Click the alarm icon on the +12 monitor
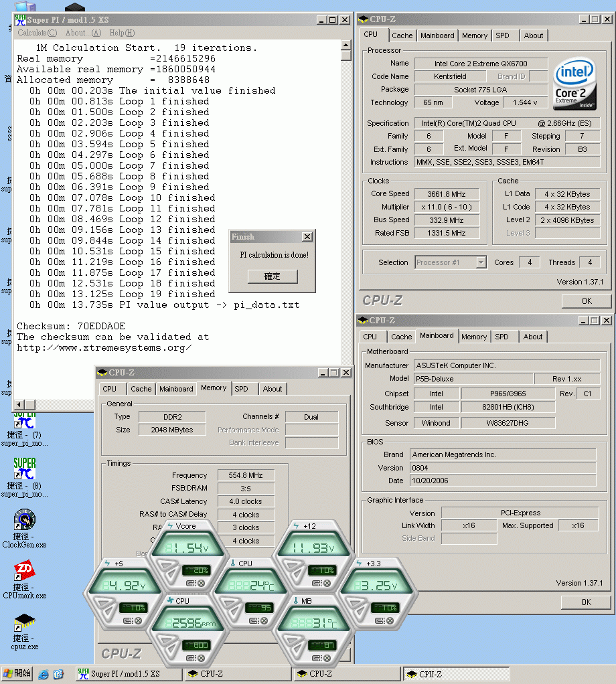The height and width of the screenshot is (684, 616). pyautogui.click(x=317, y=583)
